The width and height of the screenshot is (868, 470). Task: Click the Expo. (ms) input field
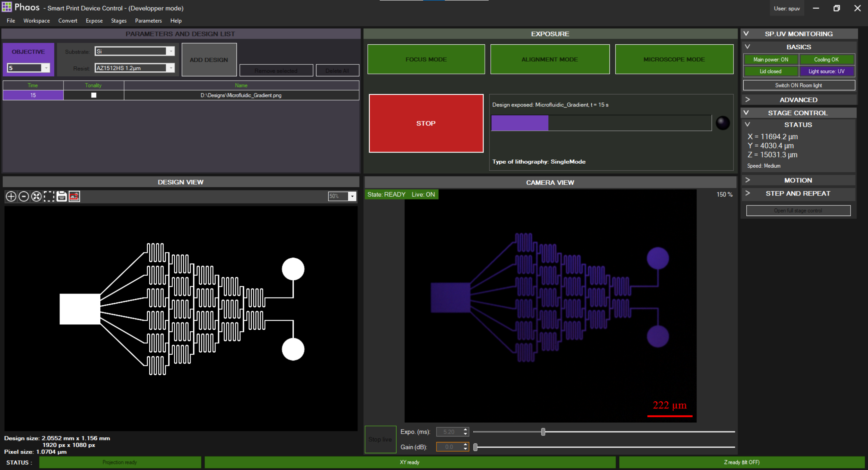[x=449, y=432]
